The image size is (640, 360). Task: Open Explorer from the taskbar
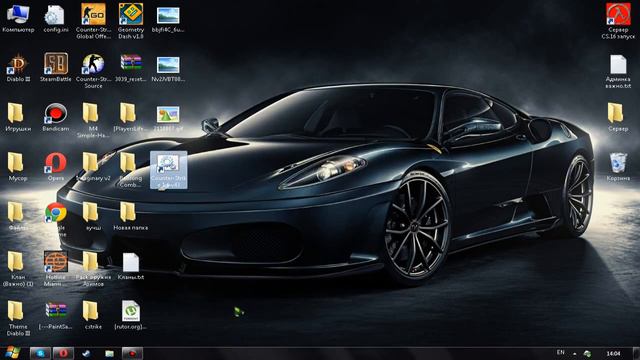(109, 353)
